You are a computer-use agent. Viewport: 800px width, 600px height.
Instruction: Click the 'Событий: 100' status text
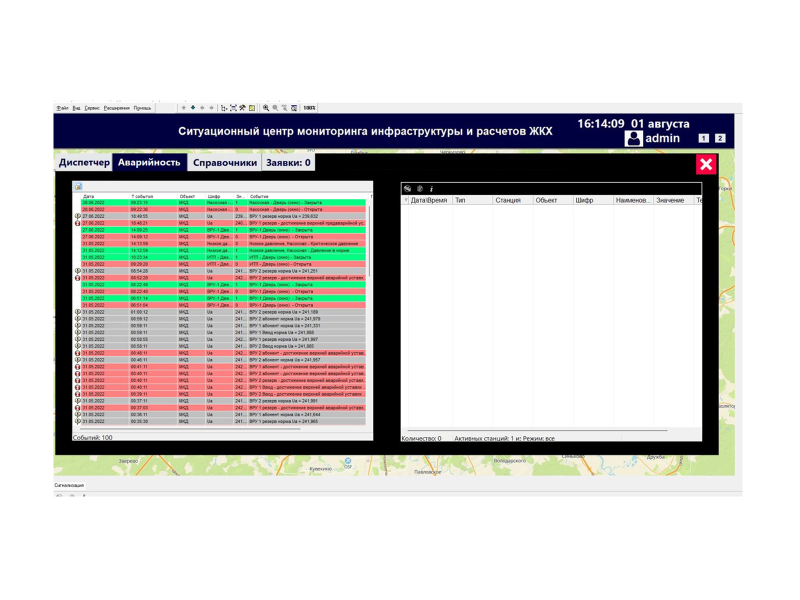(x=93, y=438)
